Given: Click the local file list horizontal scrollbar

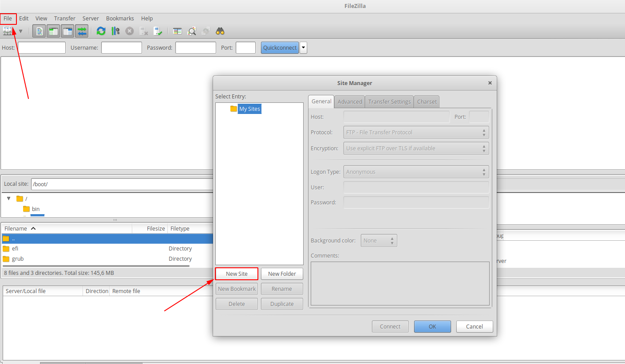Looking at the screenshot, I should (97, 266).
